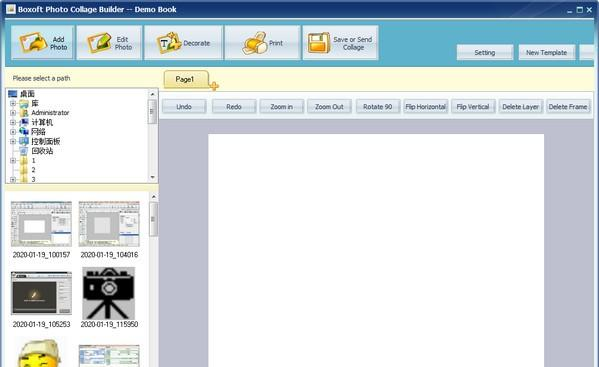Select thumbnail 2020-01-19_104016
The image size is (599, 367).
109,224
